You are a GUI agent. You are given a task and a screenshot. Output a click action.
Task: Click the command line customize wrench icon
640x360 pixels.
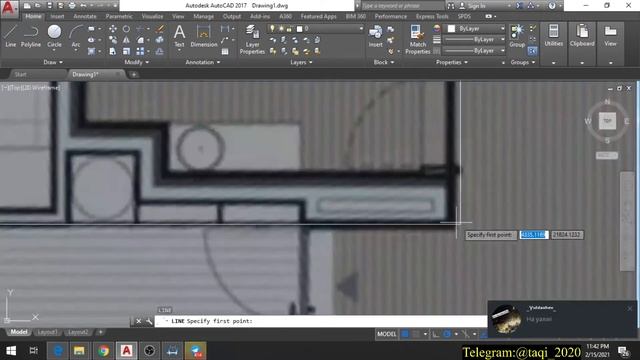click(149, 321)
